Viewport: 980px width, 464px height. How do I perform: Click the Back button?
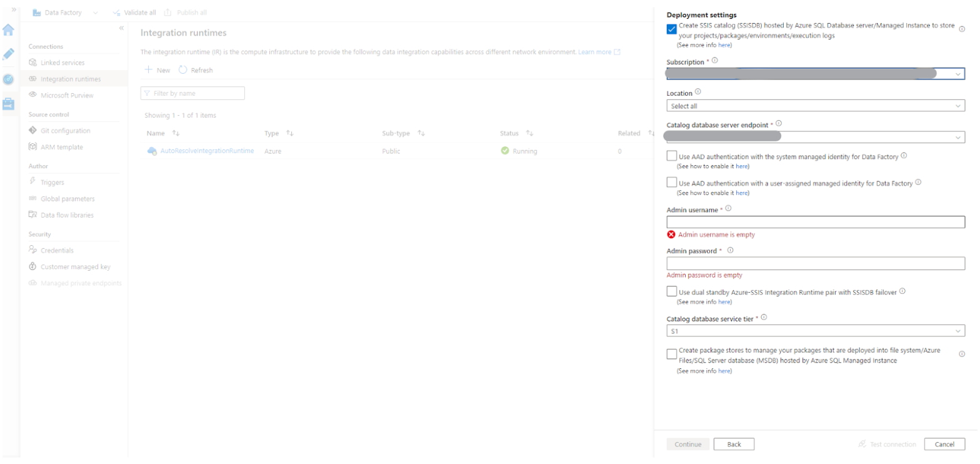click(734, 444)
